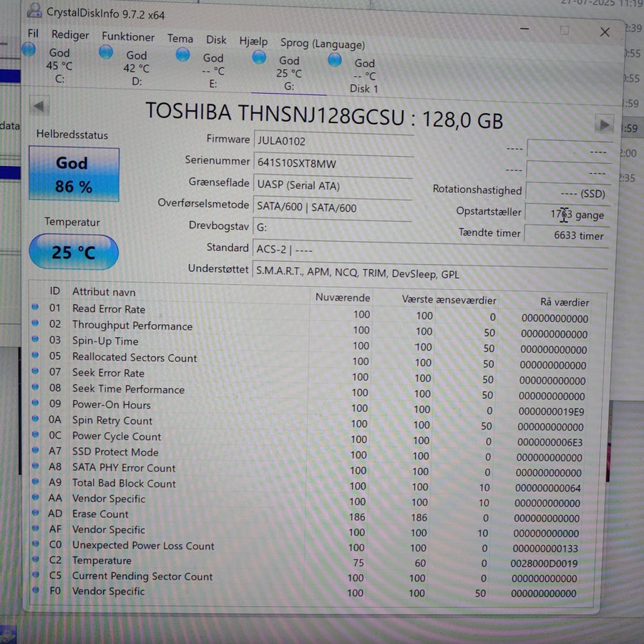Image resolution: width=644 pixels, height=644 pixels.
Task: Click status dot for Reallocated Sectors Count
Action: coord(35,355)
